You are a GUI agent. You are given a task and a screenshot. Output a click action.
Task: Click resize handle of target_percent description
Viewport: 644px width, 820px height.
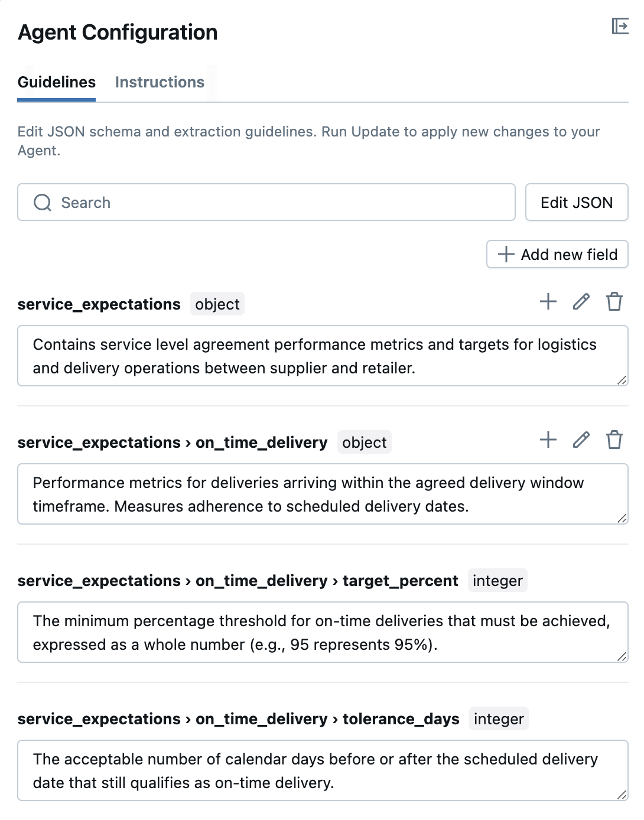(622, 657)
